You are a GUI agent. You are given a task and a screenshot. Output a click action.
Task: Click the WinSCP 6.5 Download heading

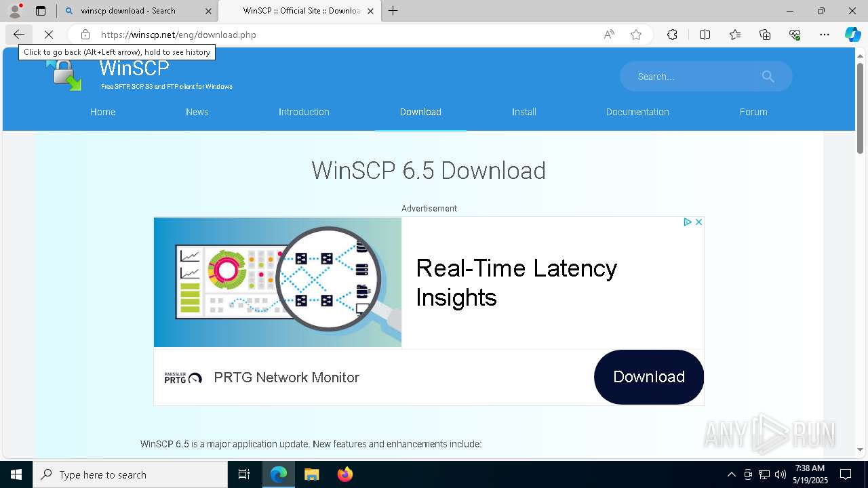[429, 170]
